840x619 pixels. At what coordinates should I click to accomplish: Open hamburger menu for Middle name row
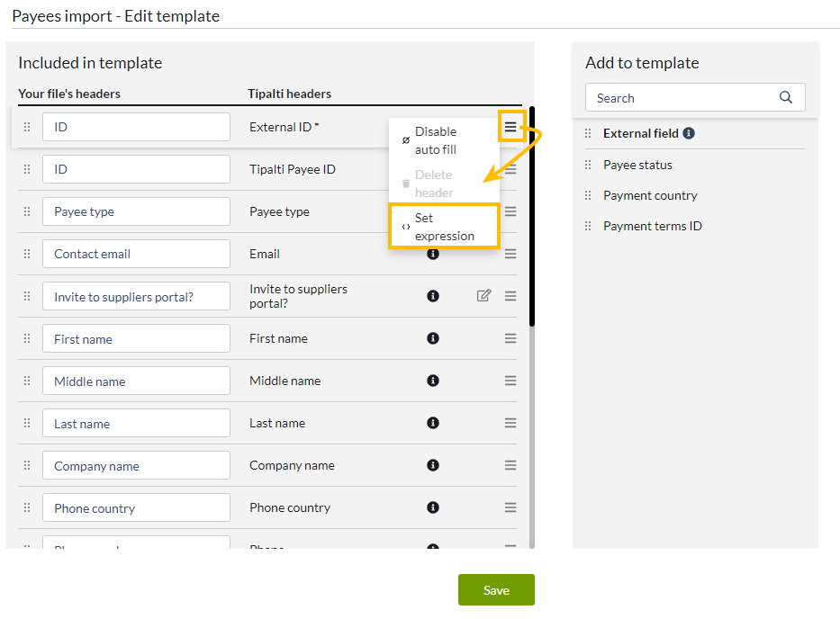click(510, 381)
